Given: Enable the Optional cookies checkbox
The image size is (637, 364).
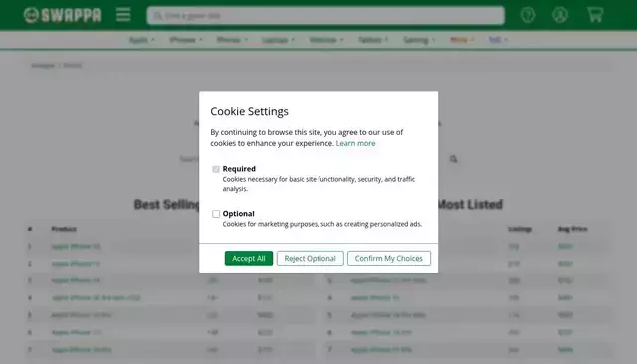Looking at the screenshot, I should pyautogui.click(x=216, y=214).
